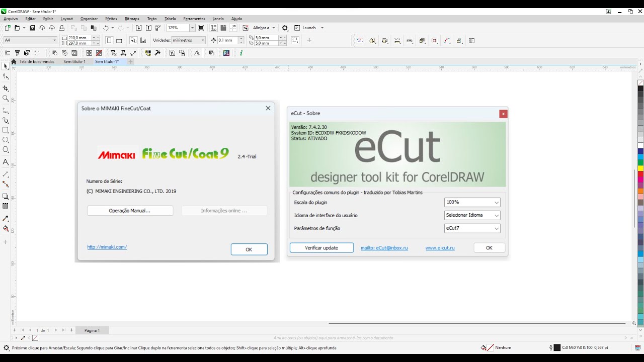The height and width of the screenshot is (362, 644).
Task: Select the Interactive Fill bucket tool
Action: coord(6,228)
